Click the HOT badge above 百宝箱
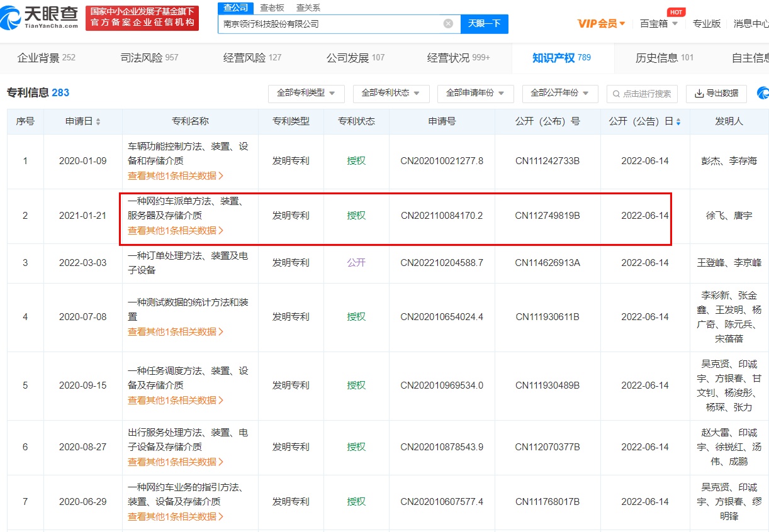Screen dimensions: 769x532 676,12
